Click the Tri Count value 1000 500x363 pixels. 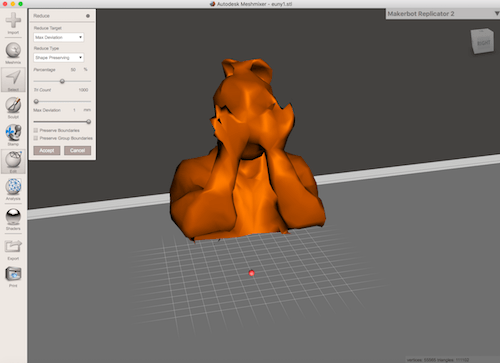point(83,90)
